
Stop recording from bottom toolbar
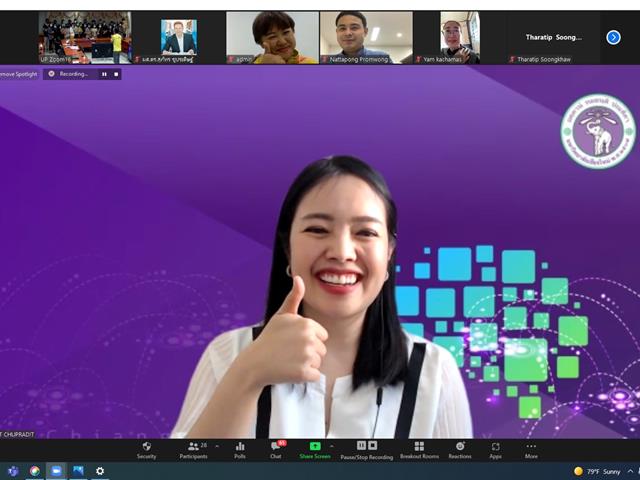pos(373,445)
